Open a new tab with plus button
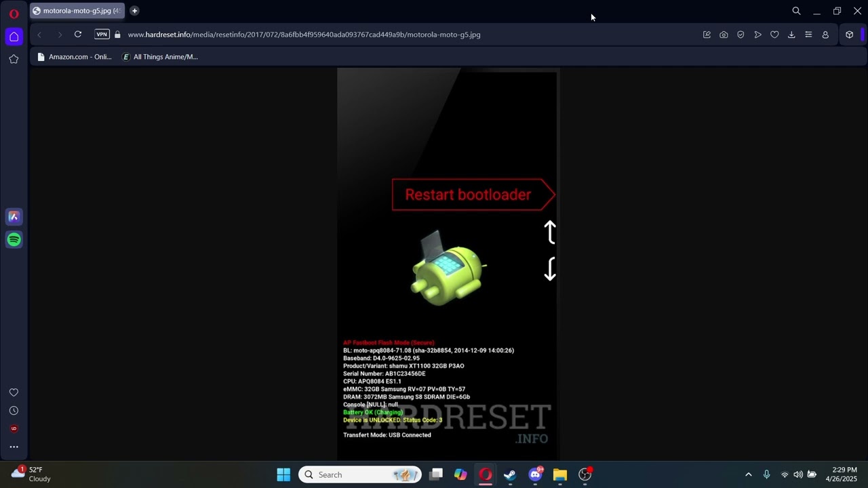 coord(134,11)
